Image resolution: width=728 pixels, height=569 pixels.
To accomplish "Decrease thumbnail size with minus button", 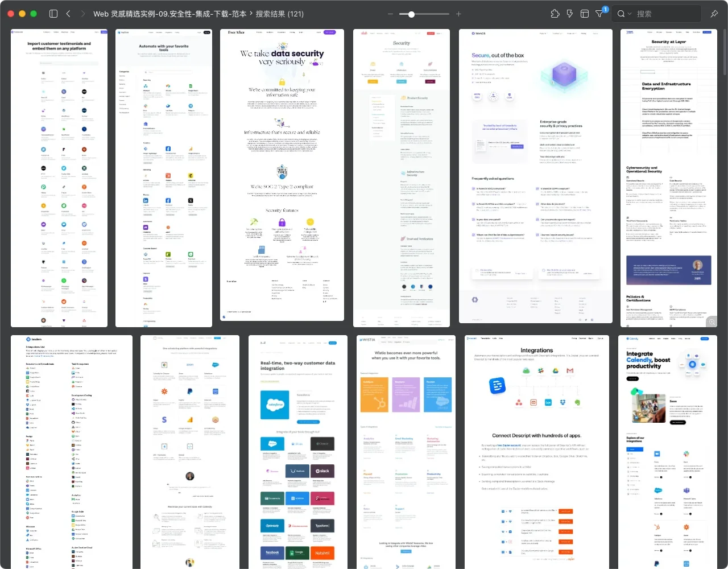I will 390,14.
